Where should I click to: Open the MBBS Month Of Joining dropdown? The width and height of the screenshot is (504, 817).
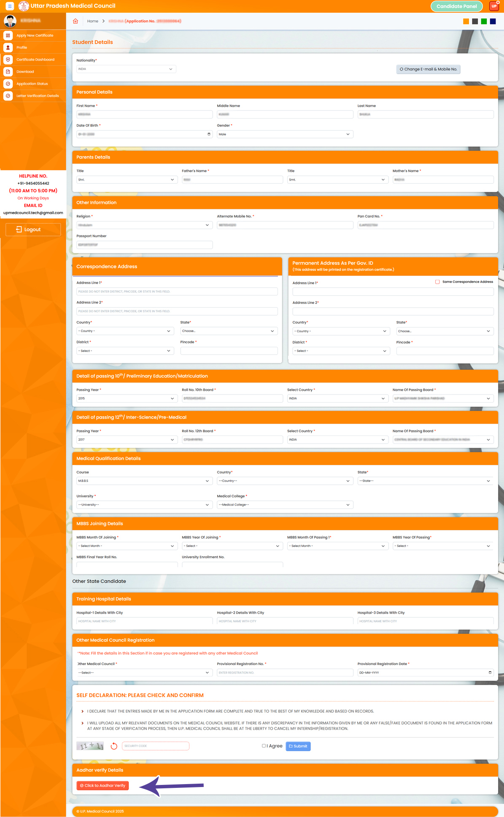(x=126, y=546)
